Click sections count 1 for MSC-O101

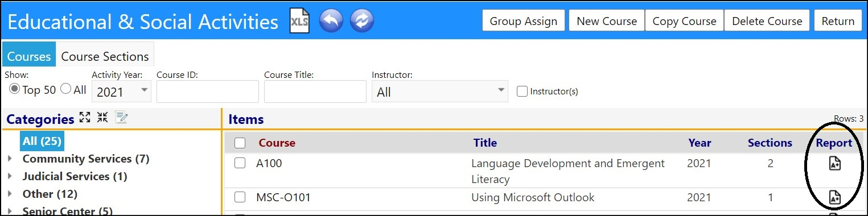pos(770,198)
